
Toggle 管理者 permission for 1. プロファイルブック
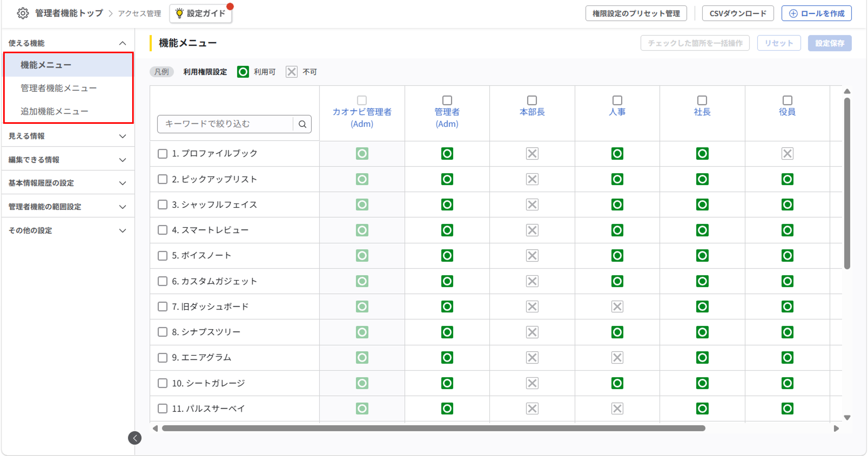click(x=447, y=154)
